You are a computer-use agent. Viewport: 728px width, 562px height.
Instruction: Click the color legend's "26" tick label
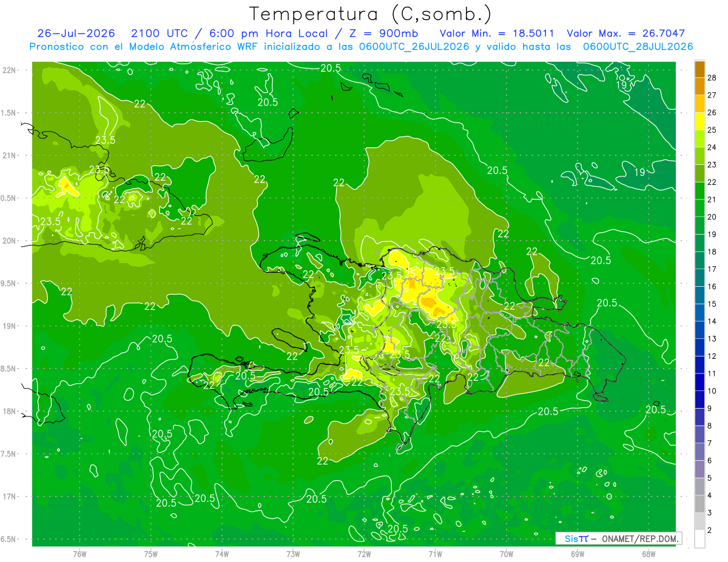712,112
